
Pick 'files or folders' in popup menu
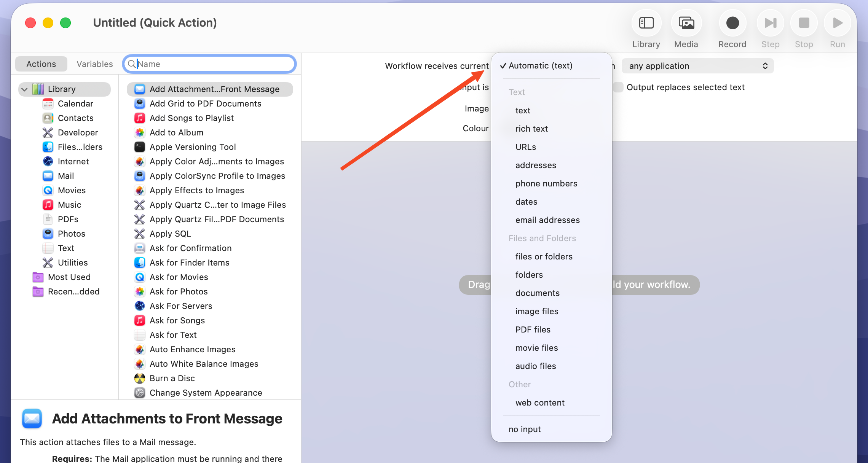(x=544, y=256)
